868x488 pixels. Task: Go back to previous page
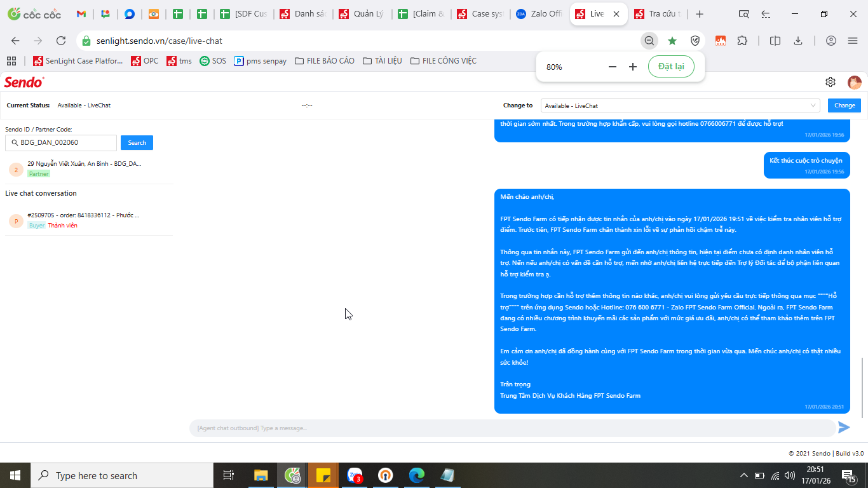[15, 41]
